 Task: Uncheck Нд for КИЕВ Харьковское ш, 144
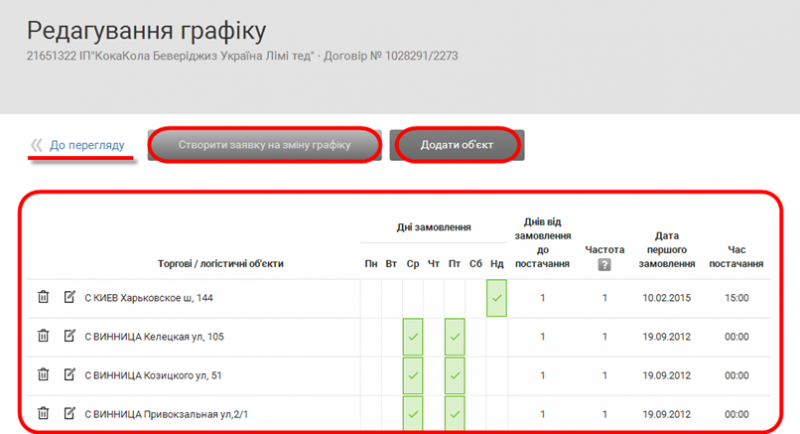pos(497,298)
